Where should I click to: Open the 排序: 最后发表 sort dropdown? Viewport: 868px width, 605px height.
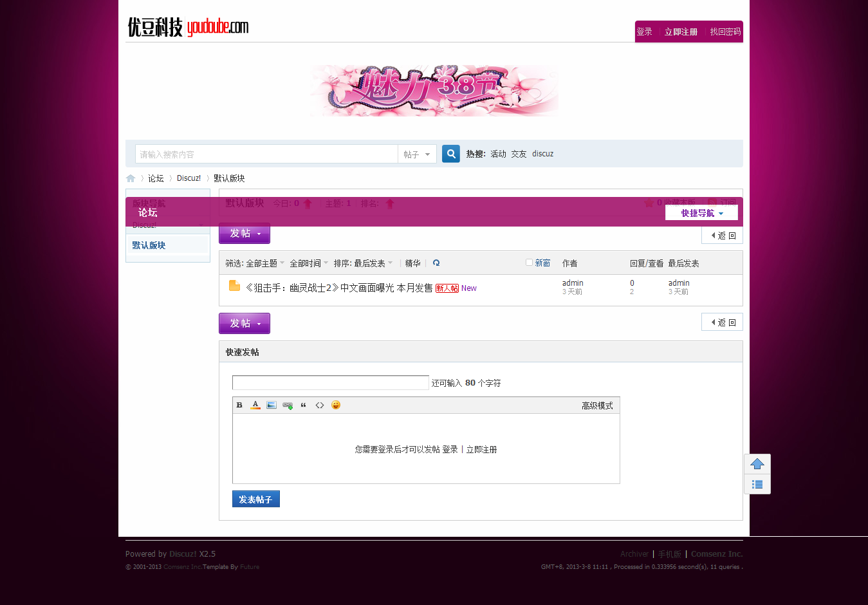[364, 263]
